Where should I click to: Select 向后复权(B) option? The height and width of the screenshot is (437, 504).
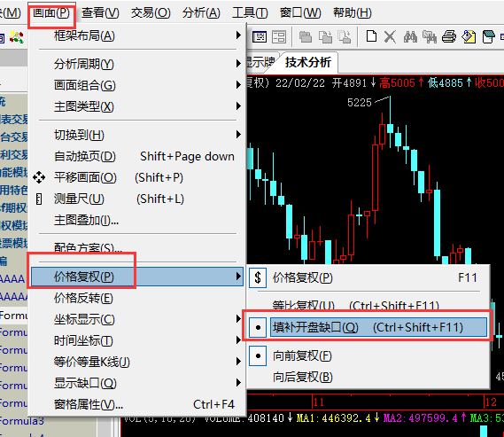coord(368,378)
